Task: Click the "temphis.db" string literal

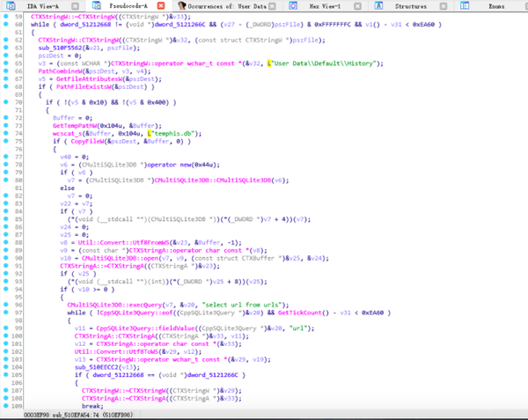Action: click(173, 133)
